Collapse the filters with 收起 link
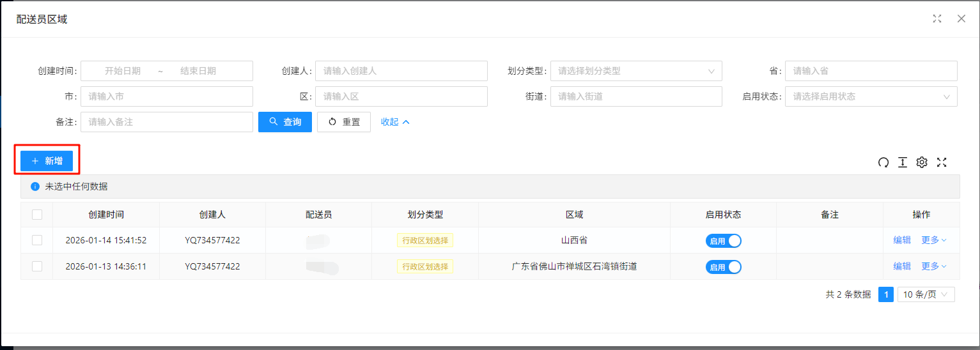The image size is (980, 350). click(394, 122)
